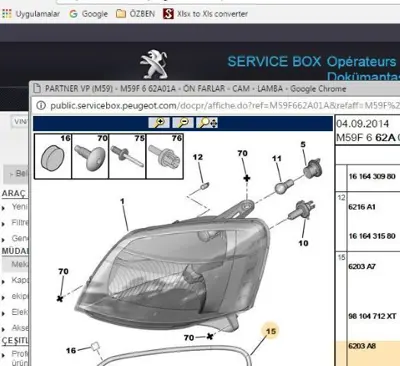
Task: Click date 04.09.2014 in parts panel
Action: point(363,124)
